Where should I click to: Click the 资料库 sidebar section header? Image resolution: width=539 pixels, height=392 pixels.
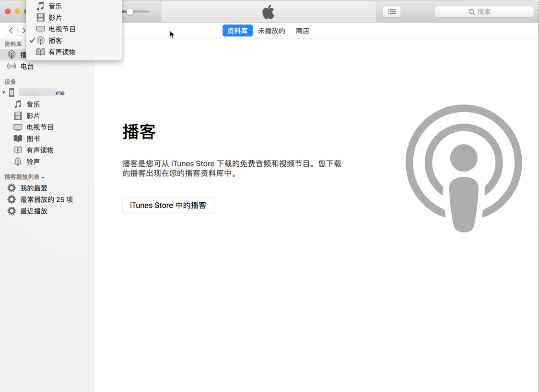click(x=13, y=44)
